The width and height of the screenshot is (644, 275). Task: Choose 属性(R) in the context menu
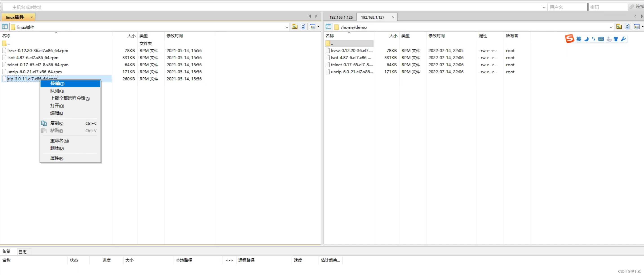tap(70, 158)
